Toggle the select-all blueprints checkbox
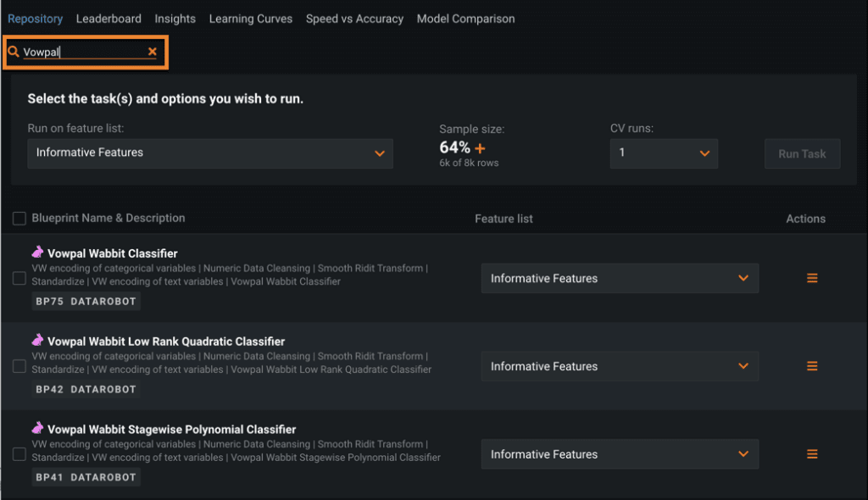The width and height of the screenshot is (868, 500). [x=19, y=218]
